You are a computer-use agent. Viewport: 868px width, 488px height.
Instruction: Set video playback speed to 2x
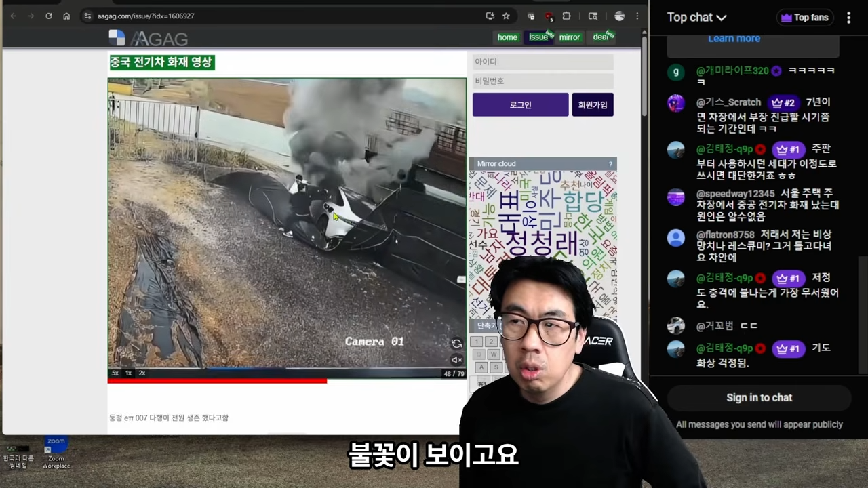142,373
